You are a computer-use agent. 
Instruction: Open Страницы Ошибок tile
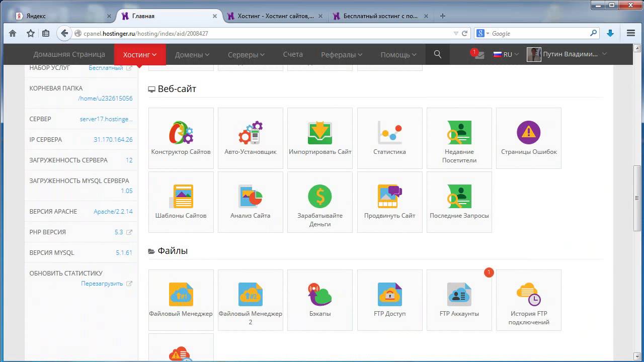tap(529, 138)
